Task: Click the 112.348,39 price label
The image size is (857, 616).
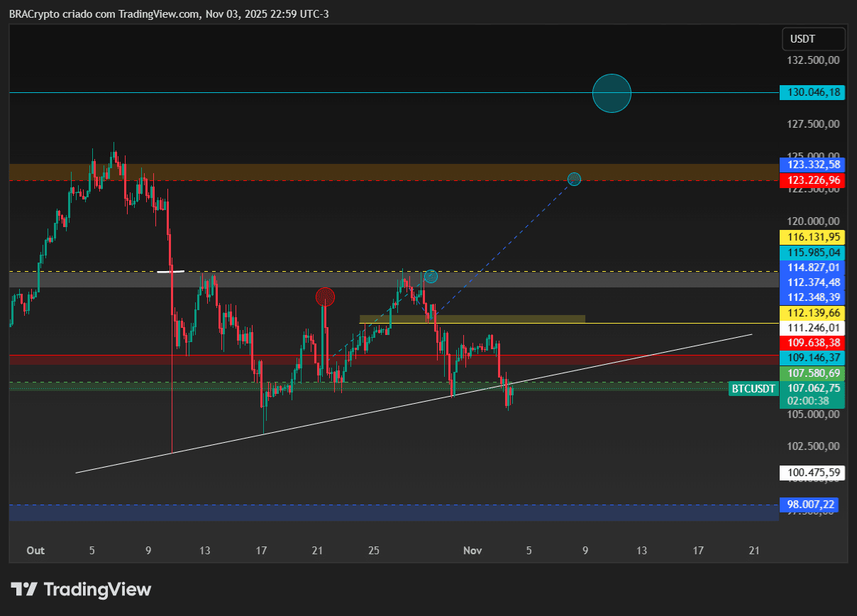Action: pyautogui.click(x=812, y=297)
